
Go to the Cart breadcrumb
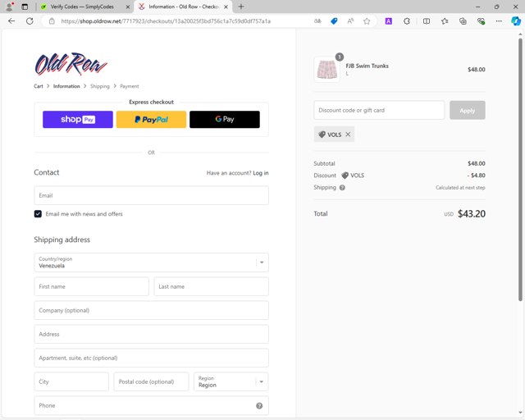tap(39, 86)
